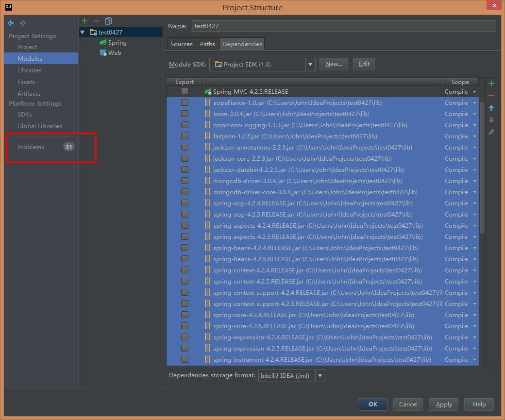Screen dimensions: 505x420
Task: Open the Libraries settings section
Action: pos(29,70)
